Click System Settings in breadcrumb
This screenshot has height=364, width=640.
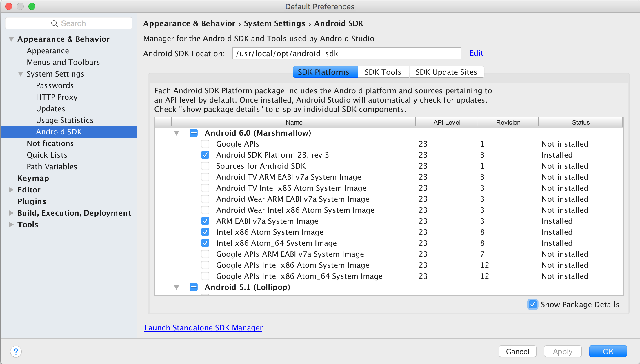coord(274,23)
